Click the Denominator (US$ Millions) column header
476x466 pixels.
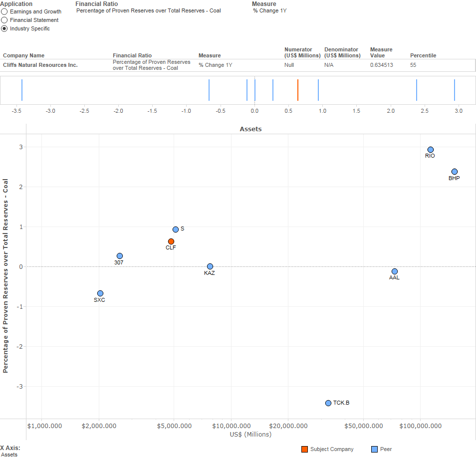coord(342,52)
